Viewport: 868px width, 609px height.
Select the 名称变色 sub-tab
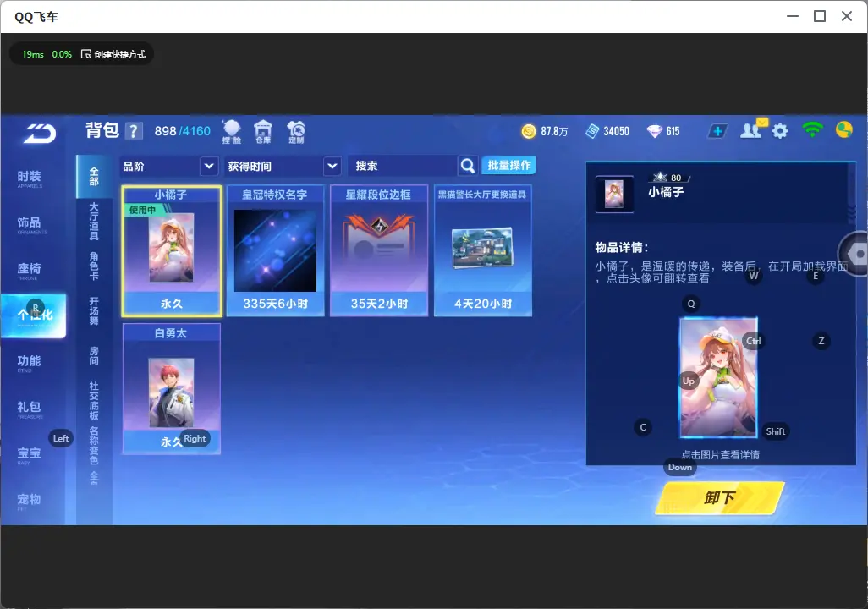[x=94, y=446]
